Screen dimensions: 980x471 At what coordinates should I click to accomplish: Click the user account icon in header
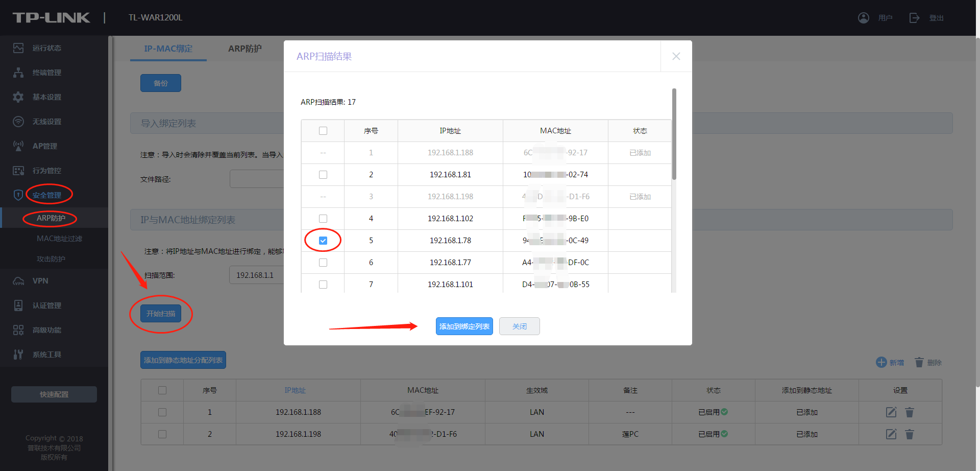pos(863,18)
